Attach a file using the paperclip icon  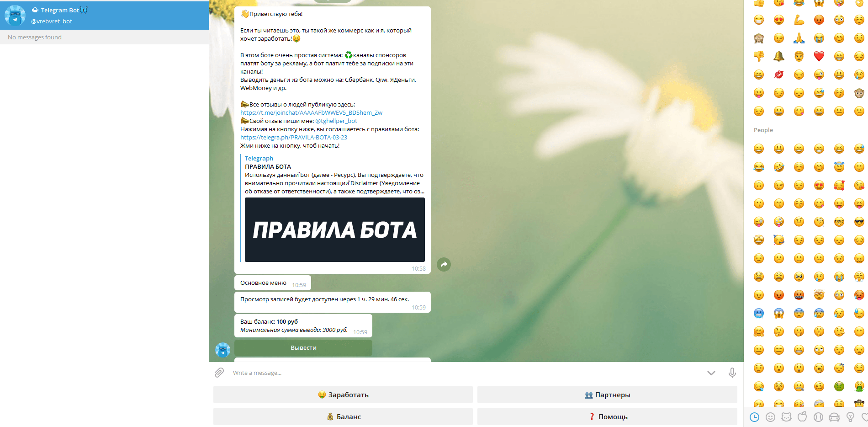pyautogui.click(x=220, y=373)
